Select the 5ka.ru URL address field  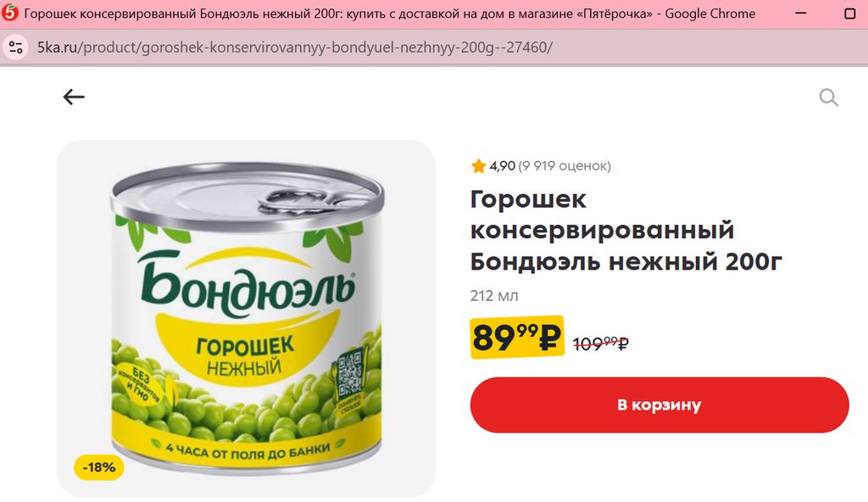[x=295, y=47]
